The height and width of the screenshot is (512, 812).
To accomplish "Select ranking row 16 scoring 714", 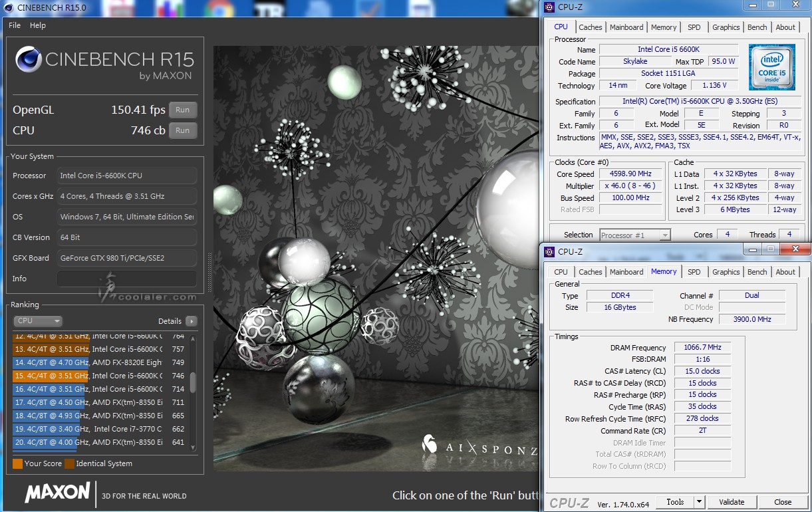I will coord(100,389).
